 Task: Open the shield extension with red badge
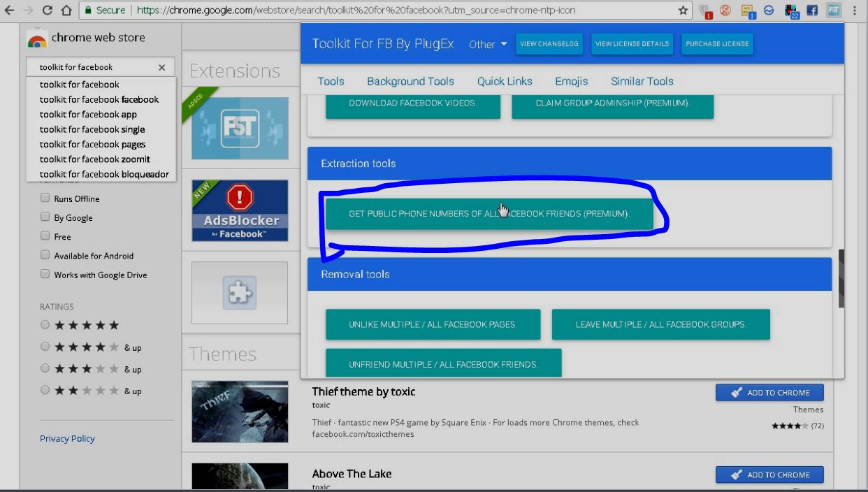705,11
